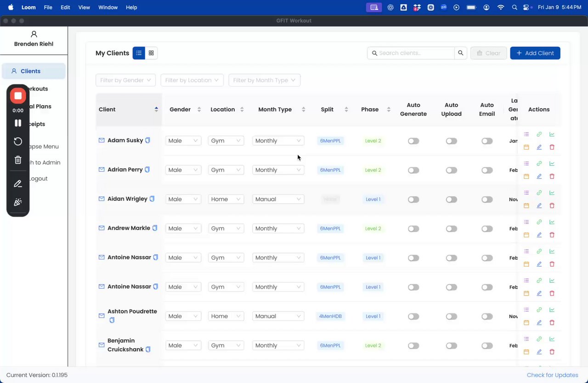This screenshot has width=588, height=383.
Task: Email Aidan Wrigley via envelope icon
Action: coord(102,199)
